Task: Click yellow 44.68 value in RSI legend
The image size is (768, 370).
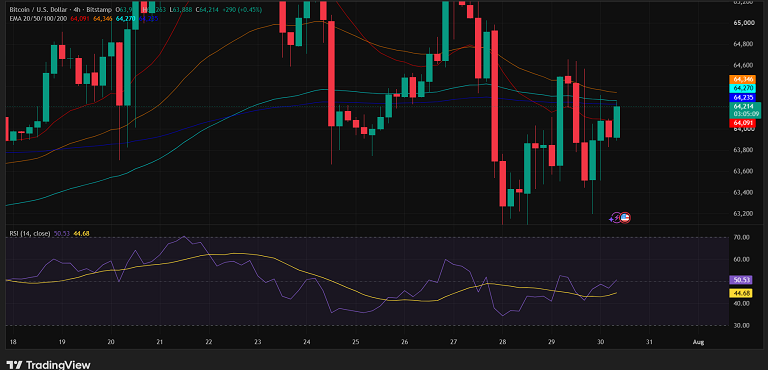Action: point(81,234)
